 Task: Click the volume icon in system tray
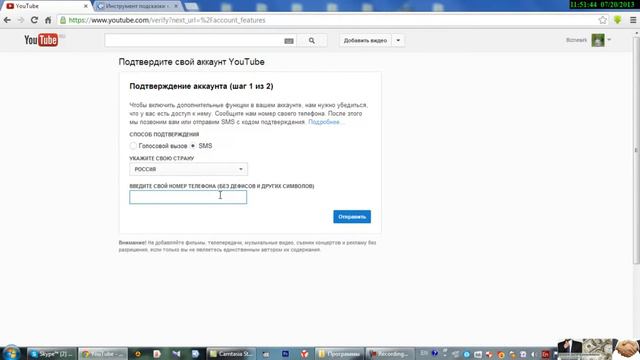coord(534,354)
